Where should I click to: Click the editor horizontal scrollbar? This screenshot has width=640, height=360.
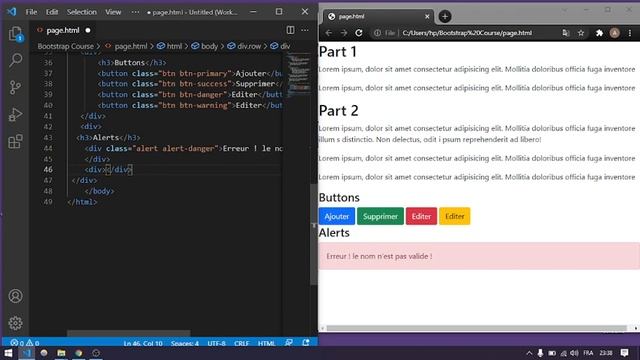pos(129,333)
